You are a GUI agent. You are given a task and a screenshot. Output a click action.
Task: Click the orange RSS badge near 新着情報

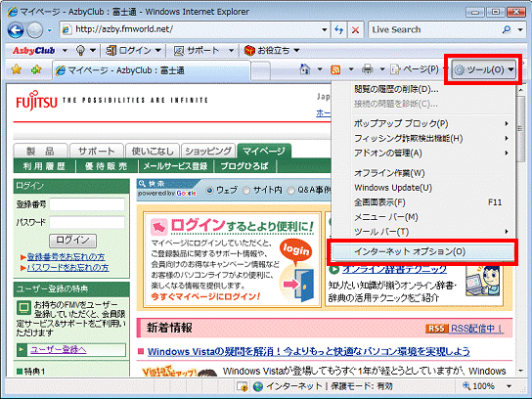click(436, 329)
